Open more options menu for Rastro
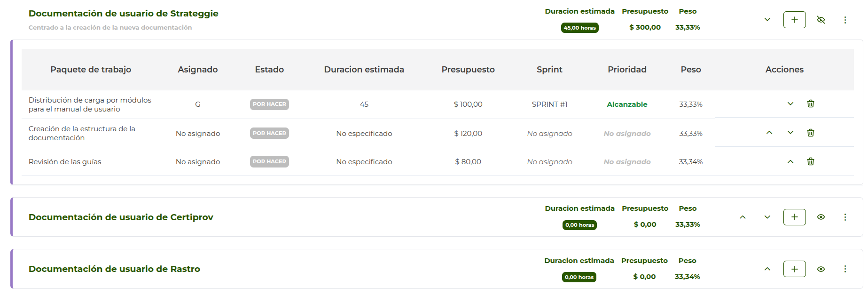This screenshot has height=303, width=868. coord(845,269)
